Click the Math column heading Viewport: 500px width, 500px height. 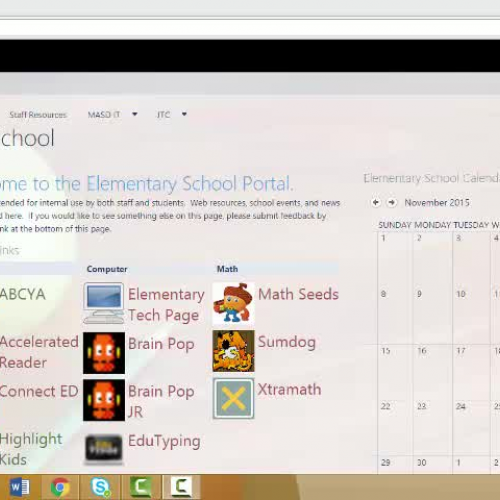tap(227, 269)
